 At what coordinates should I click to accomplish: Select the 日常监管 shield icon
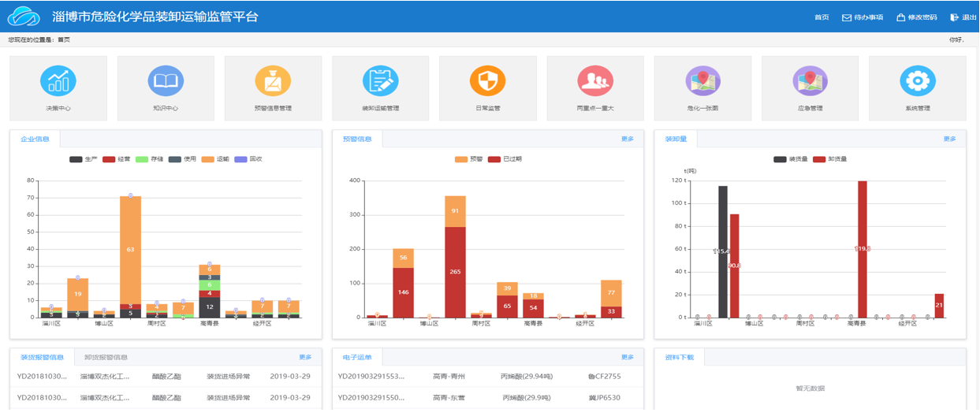point(487,81)
